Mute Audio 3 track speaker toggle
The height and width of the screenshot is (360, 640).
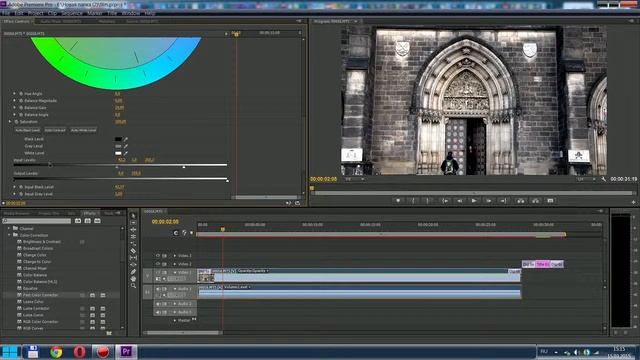(158, 312)
